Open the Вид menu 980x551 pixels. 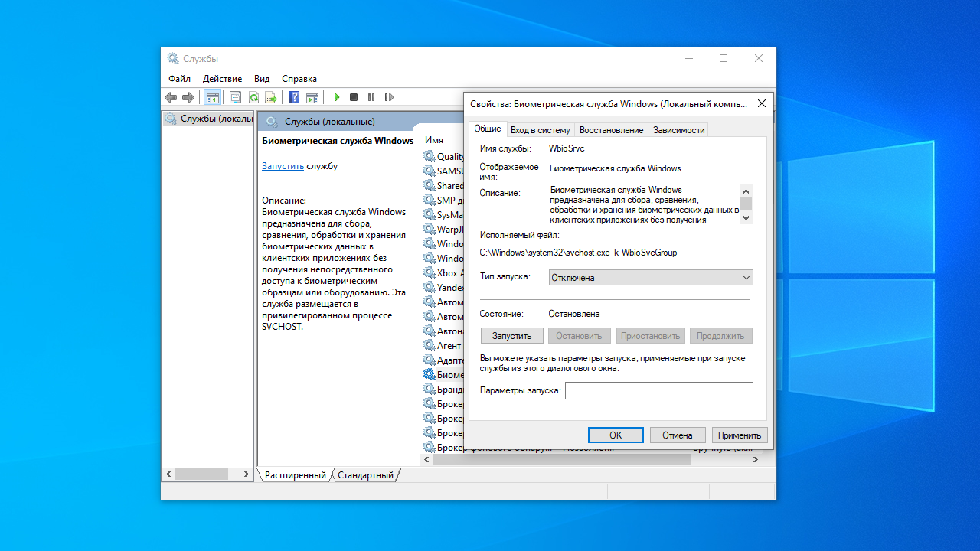pos(262,79)
